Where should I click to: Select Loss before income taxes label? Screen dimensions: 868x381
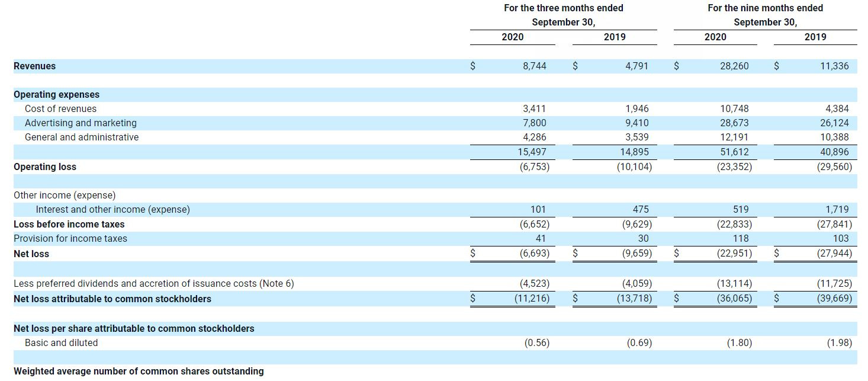[x=69, y=225]
